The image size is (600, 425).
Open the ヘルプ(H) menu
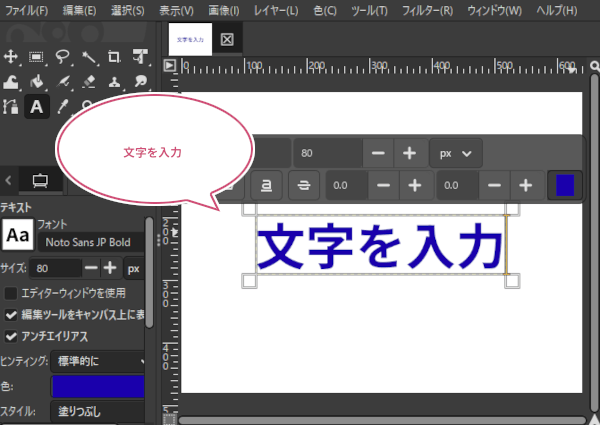coord(557,10)
